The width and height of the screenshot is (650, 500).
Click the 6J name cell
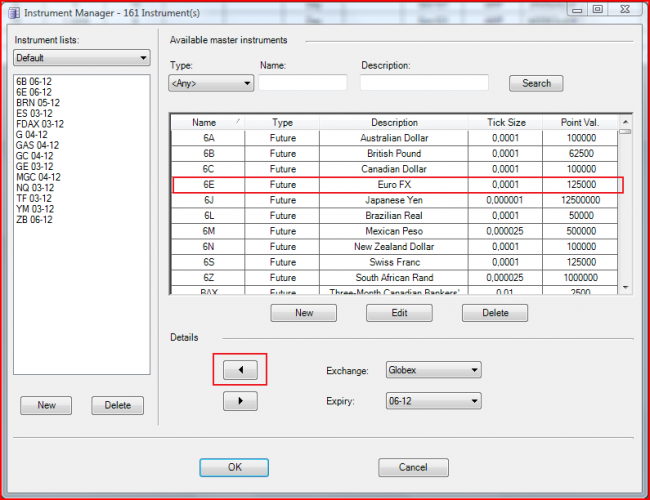click(208, 200)
